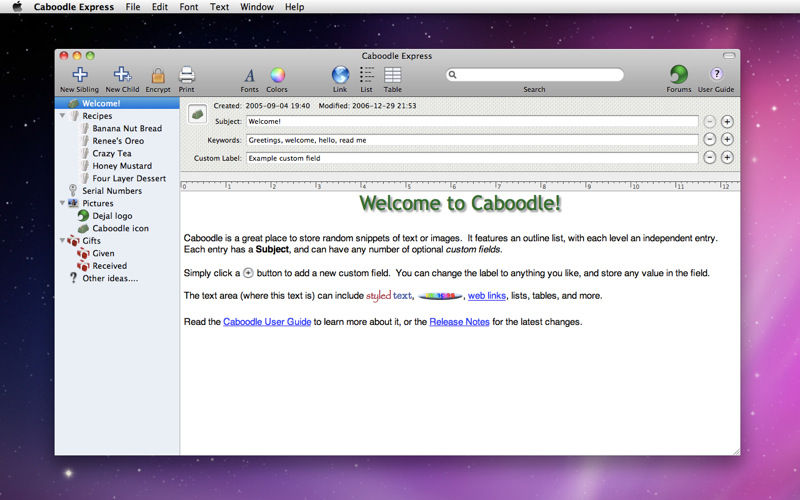Click the Table toolbar icon
Image resolution: width=800 pixels, height=500 pixels.
(392, 75)
